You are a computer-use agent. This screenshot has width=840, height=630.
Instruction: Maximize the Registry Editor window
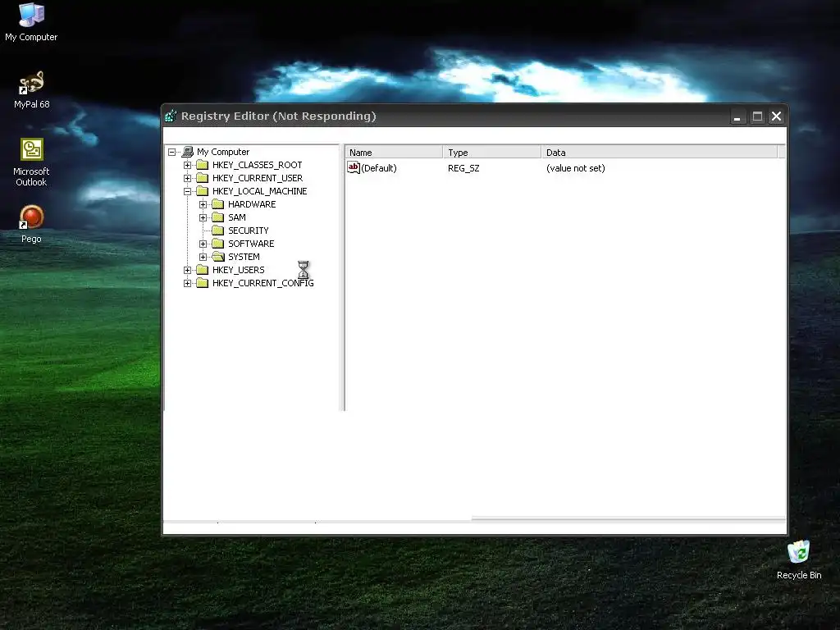pos(757,116)
